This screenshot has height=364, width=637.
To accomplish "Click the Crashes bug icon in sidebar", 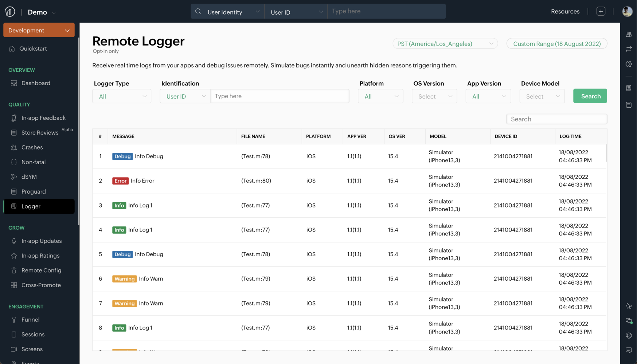I will coord(14,147).
